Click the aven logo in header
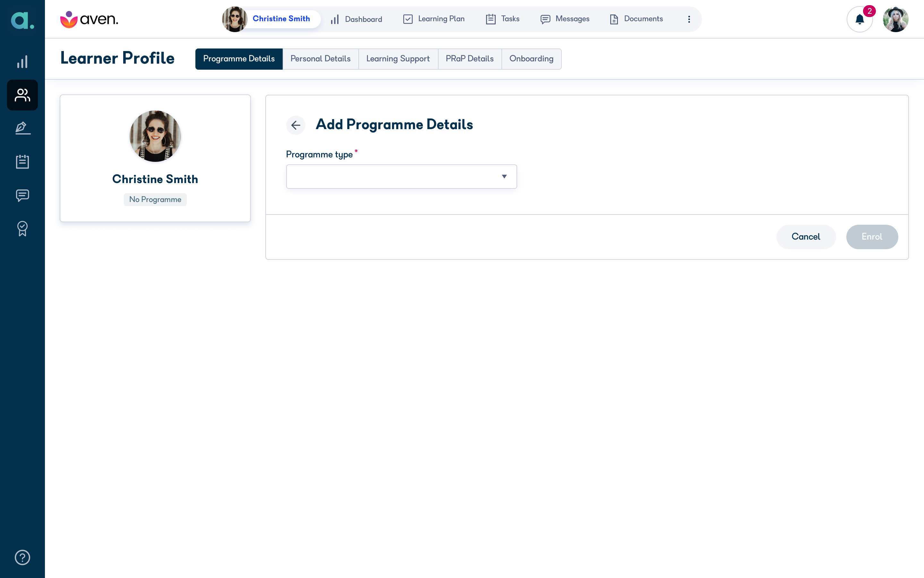Screen dimensions: 924x578 [89, 19]
